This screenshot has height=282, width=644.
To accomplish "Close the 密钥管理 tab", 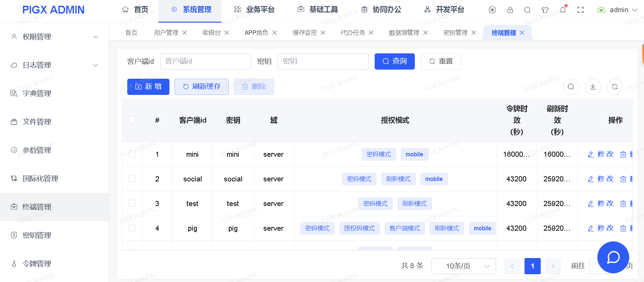I will pyautogui.click(x=474, y=32).
